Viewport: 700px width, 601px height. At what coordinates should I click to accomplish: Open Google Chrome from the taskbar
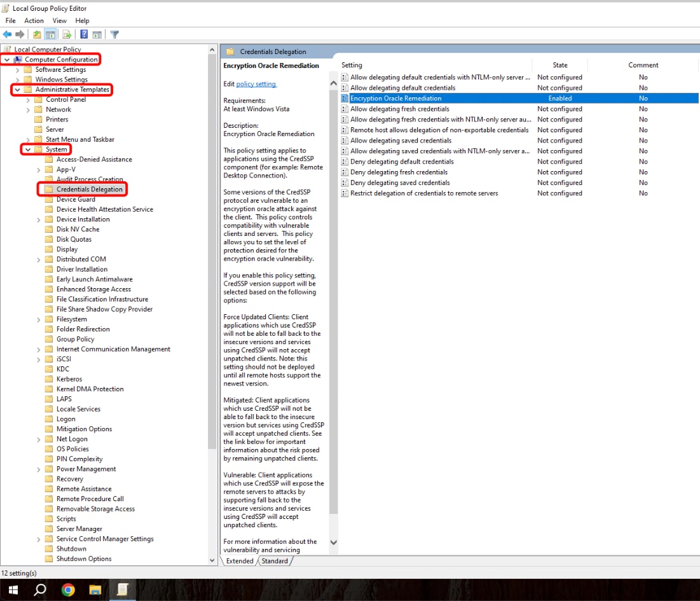point(68,590)
